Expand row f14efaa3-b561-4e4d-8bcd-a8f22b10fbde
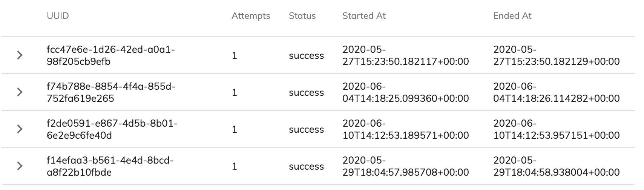 (x=20, y=166)
